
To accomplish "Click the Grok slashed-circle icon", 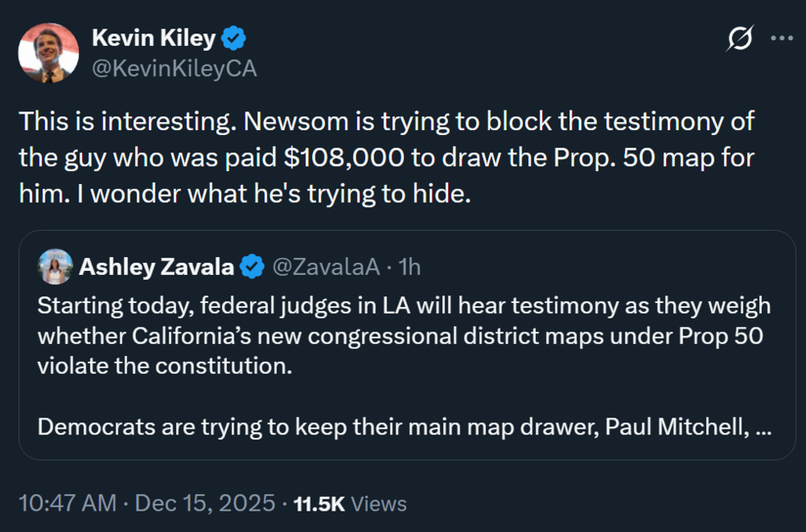I will click(740, 38).
